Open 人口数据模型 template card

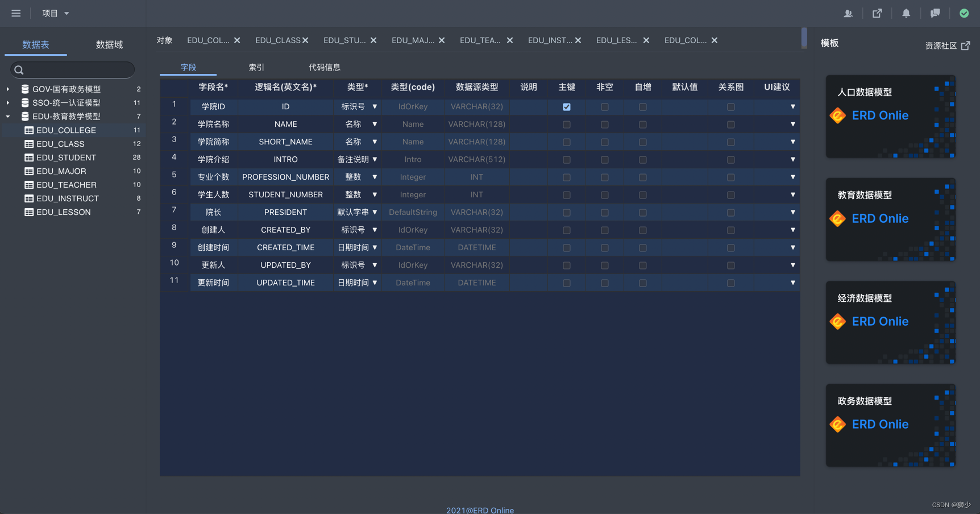pyautogui.click(x=891, y=117)
